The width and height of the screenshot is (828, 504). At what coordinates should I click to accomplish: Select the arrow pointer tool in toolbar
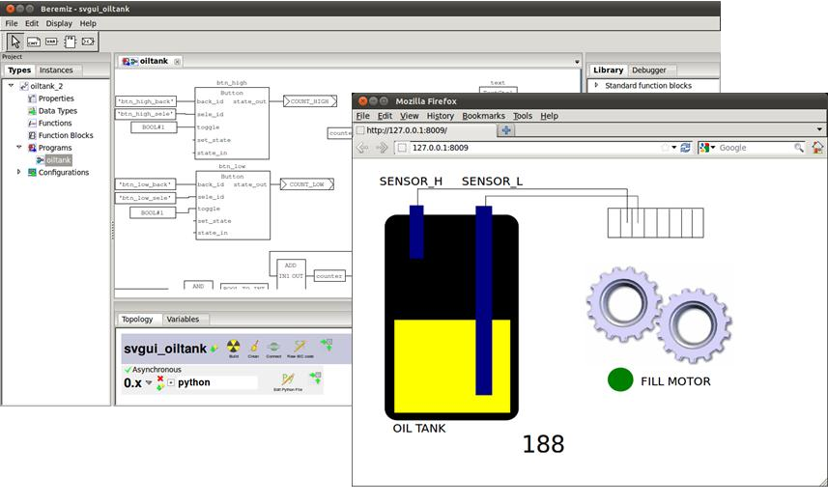coord(14,42)
